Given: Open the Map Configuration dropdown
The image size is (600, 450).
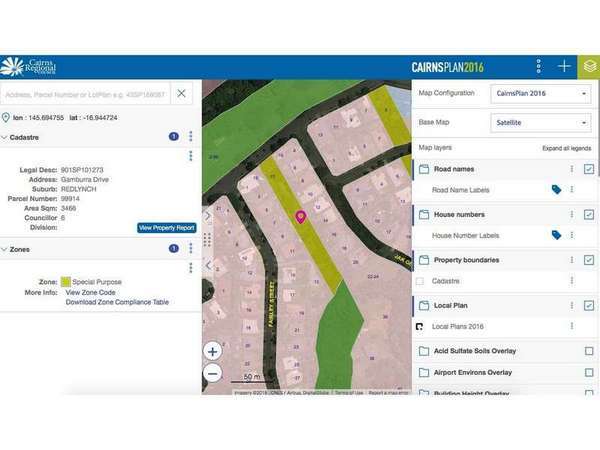Looking at the screenshot, I should click(541, 94).
